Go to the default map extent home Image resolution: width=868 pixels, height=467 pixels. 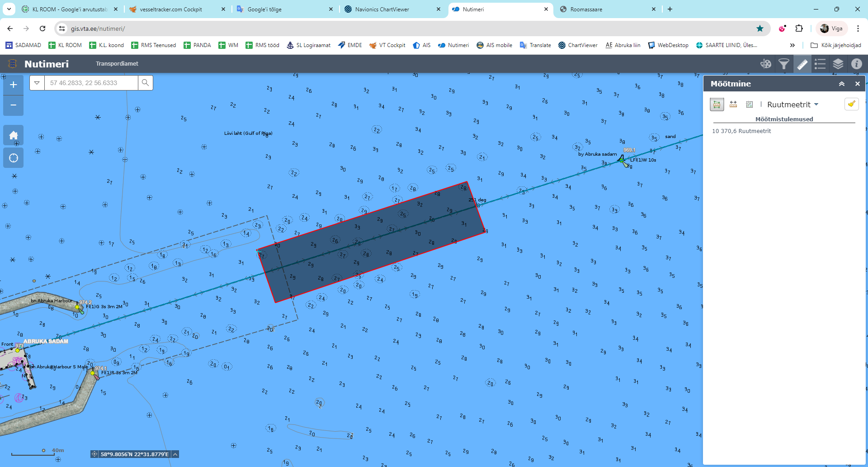point(14,135)
